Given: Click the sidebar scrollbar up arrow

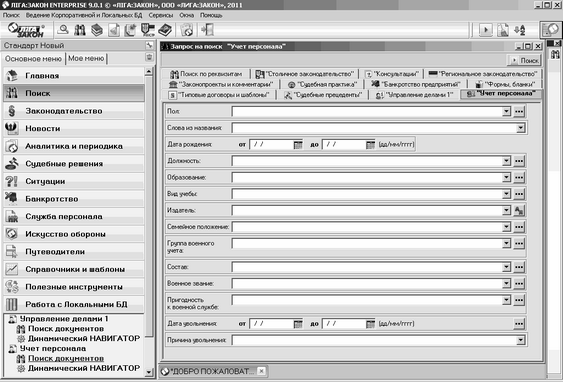Looking at the screenshot, I should point(149,71).
